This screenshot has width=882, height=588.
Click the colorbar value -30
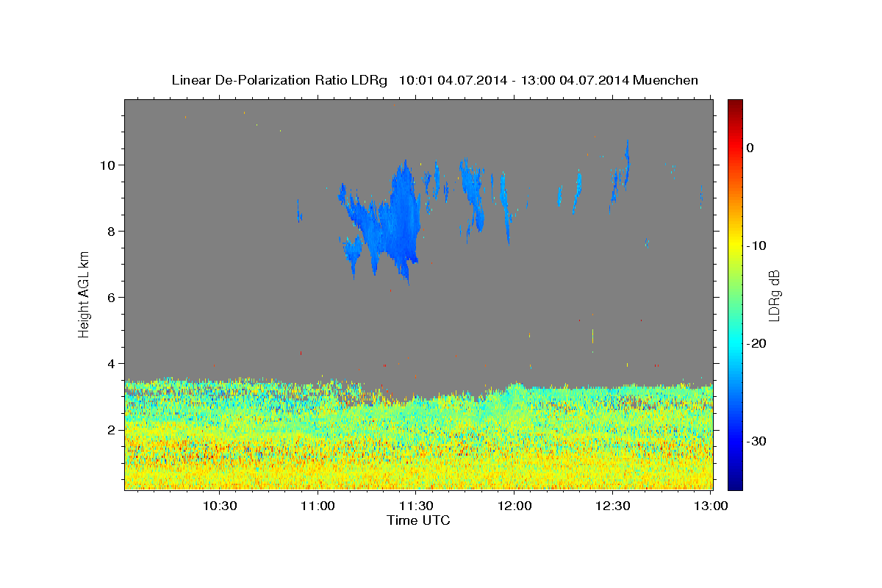point(756,441)
